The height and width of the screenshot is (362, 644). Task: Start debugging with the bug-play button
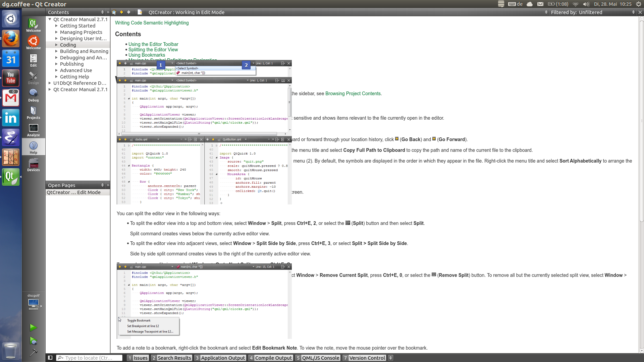click(33, 341)
